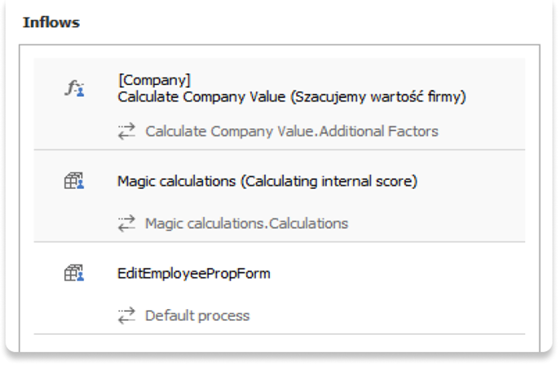This screenshot has width=558, height=365.
Task: Click the Szacujemy wartość firmy parenthetical text
Action: 379,97
